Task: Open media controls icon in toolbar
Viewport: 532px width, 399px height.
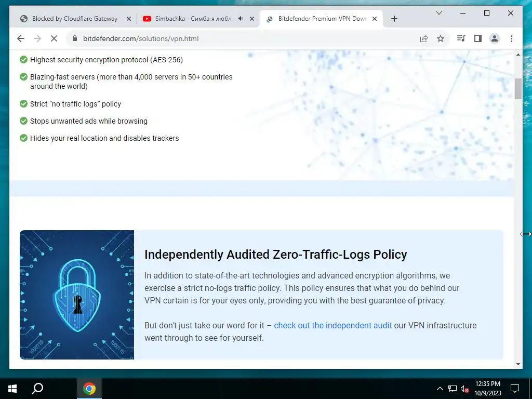Action: [x=461, y=38]
